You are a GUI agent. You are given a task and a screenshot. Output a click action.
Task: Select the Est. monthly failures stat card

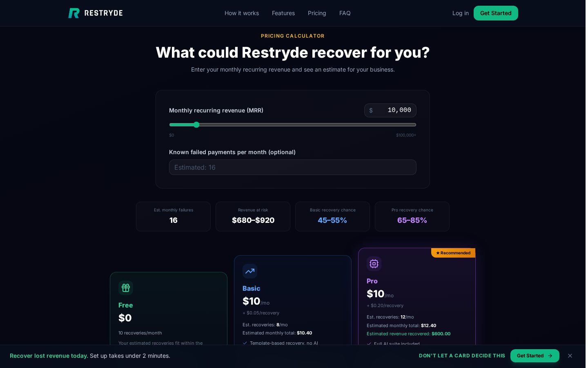(174, 217)
